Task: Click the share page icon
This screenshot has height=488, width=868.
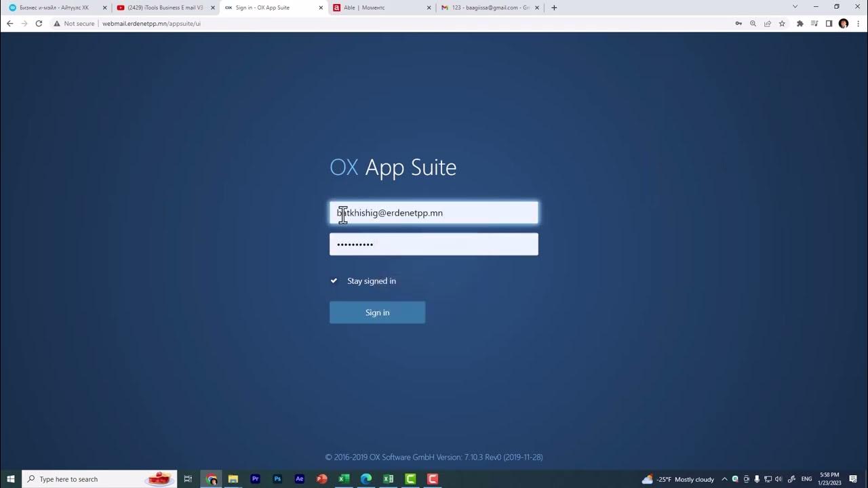Action: pyautogui.click(x=768, y=23)
